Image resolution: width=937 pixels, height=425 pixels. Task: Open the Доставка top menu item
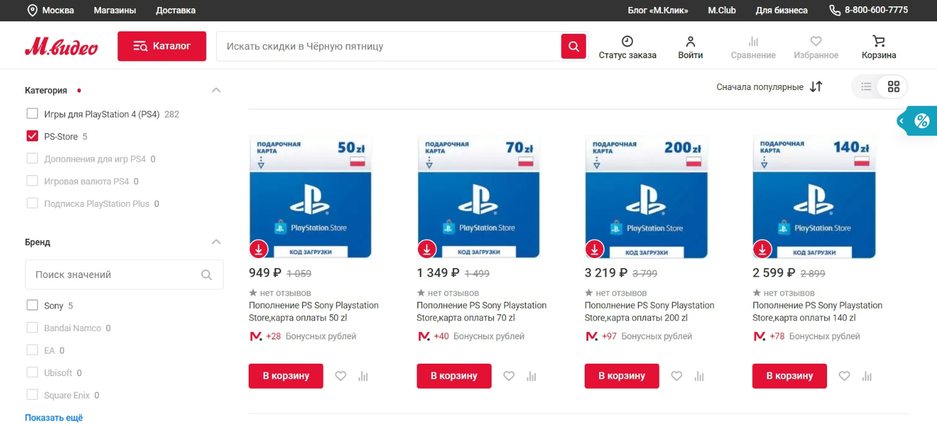176,10
